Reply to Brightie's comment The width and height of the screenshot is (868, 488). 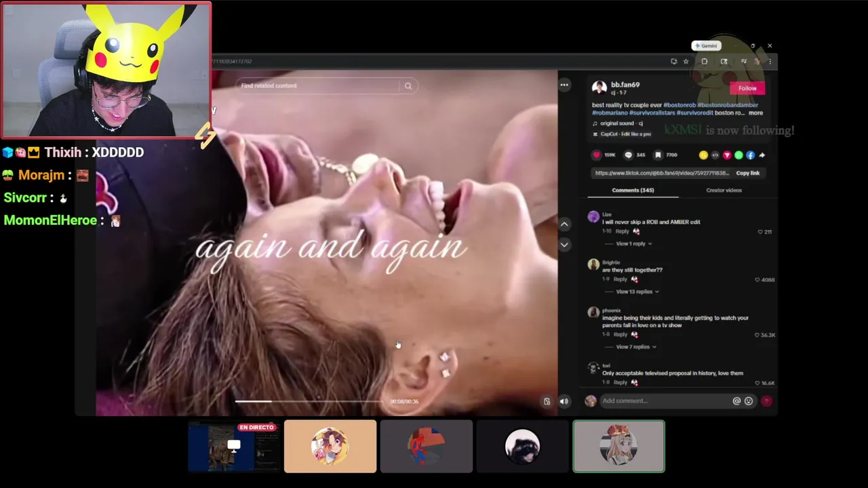point(620,279)
